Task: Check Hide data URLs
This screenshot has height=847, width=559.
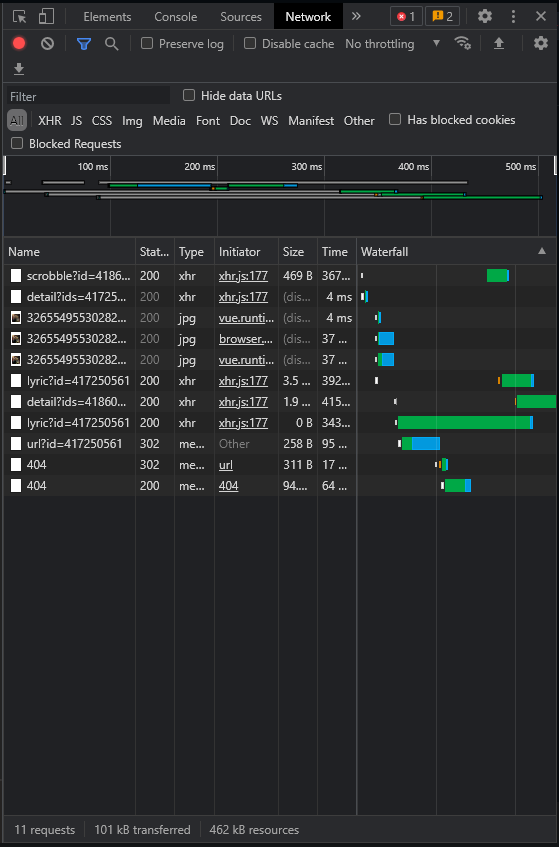Action: [188, 96]
